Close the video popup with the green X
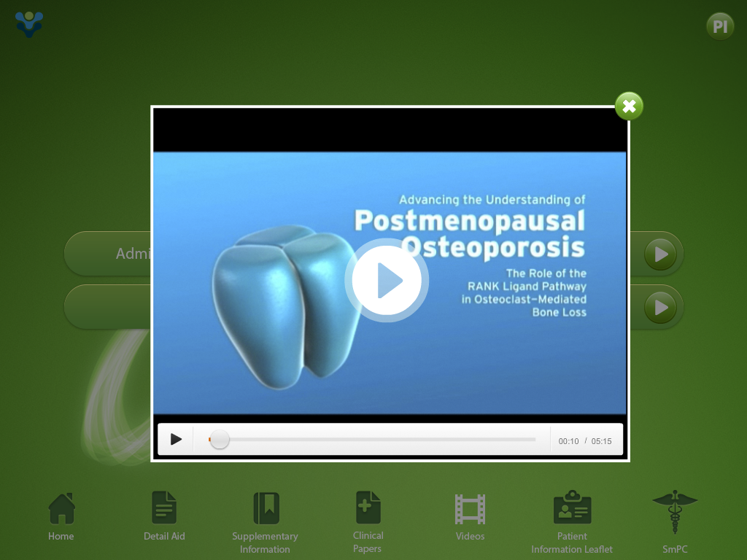The height and width of the screenshot is (560, 747). coord(629,106)
